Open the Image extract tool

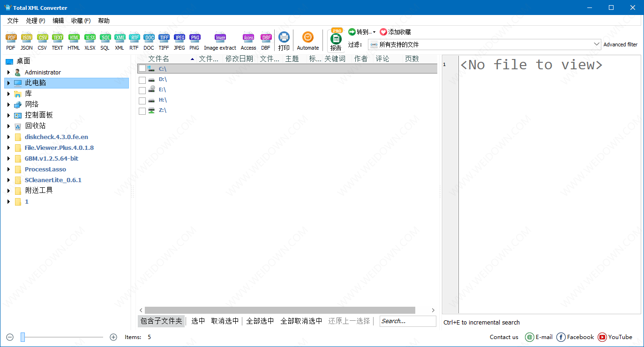220,38
